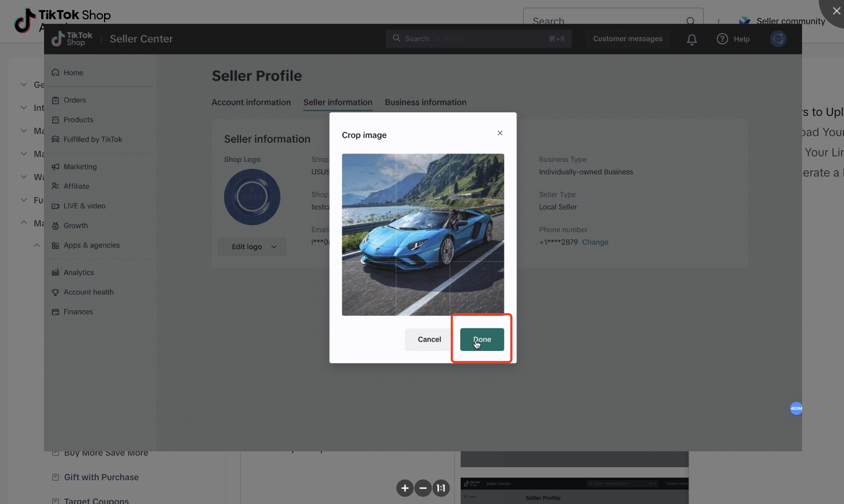
Task: Switch to the Business information tab
Action: coord(425,103)
